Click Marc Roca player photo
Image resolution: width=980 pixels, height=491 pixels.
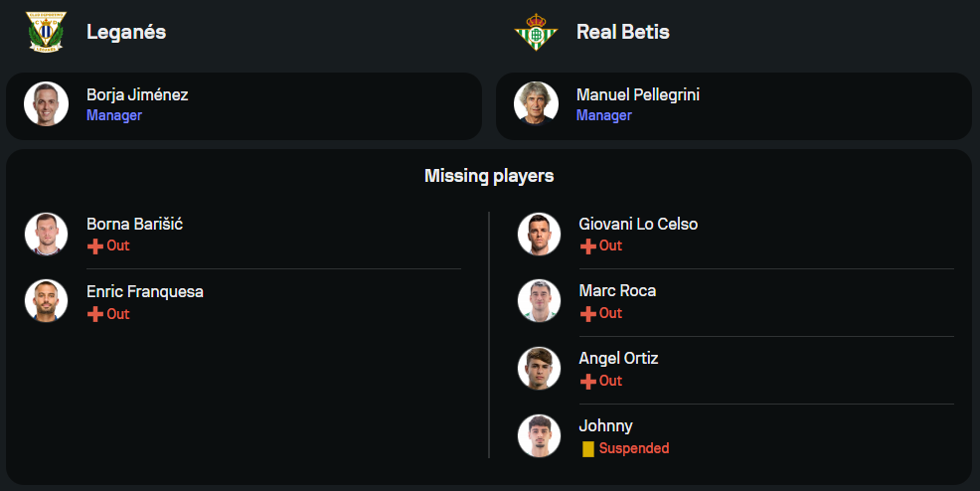click(x=539, y=301)
